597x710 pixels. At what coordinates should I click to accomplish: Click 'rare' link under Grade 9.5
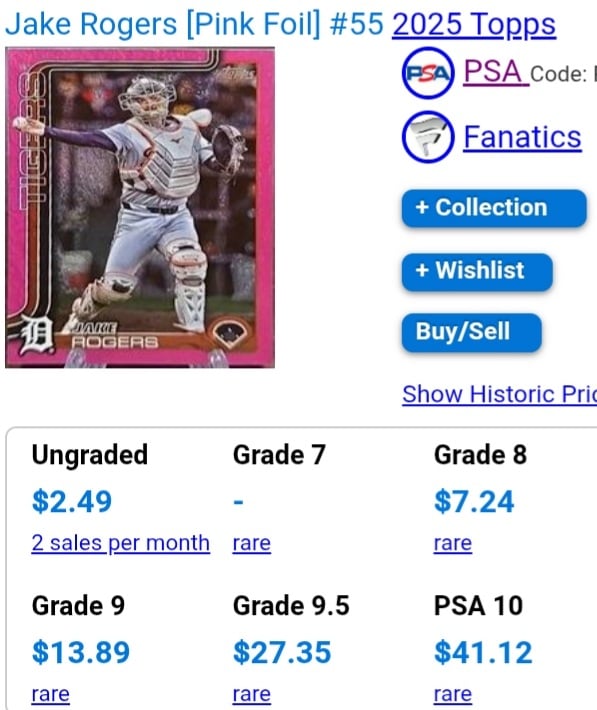click(252, 694)
